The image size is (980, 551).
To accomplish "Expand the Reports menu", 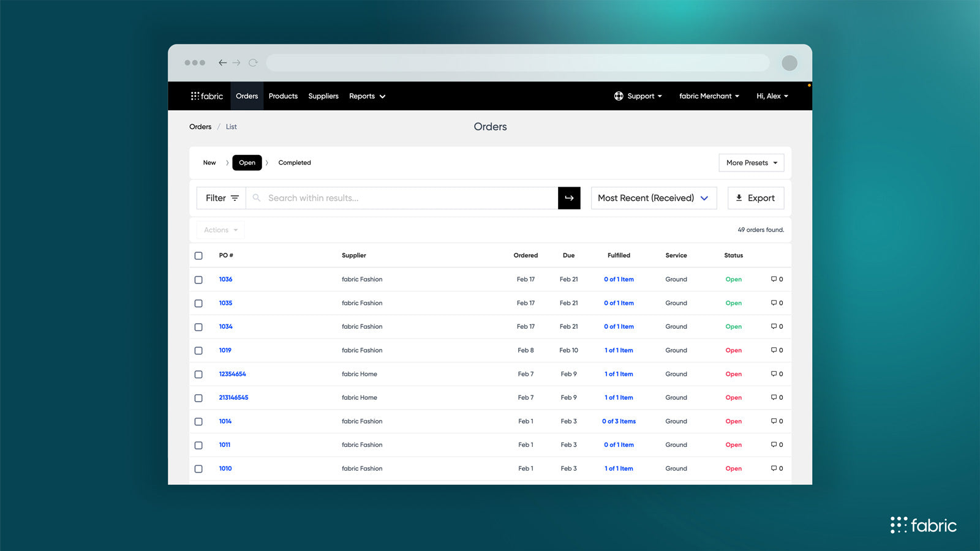I will (x=367, y=96).
